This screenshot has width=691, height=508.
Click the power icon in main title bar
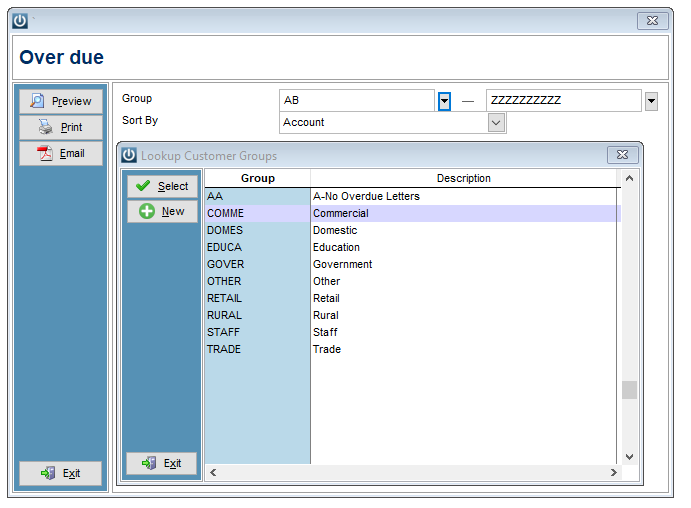[20, 21]
